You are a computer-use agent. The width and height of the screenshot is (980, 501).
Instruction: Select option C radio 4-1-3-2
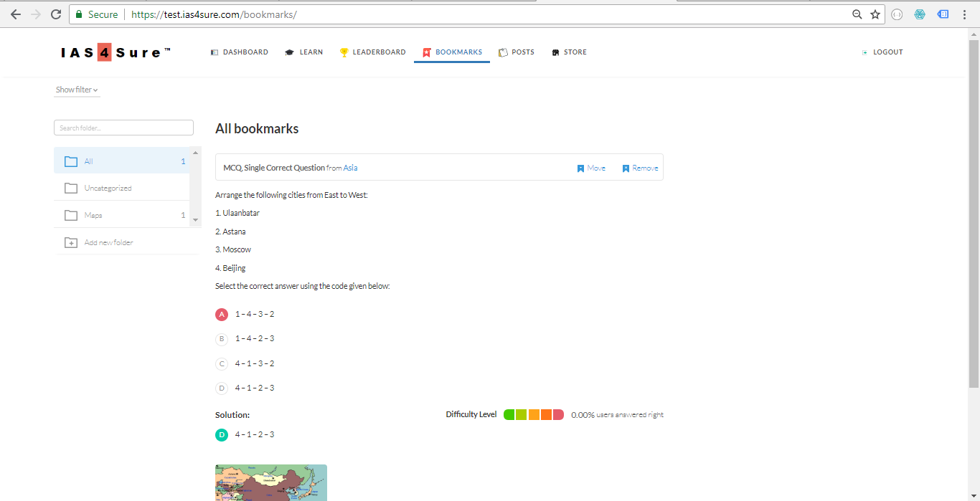(x=222, y=364)
